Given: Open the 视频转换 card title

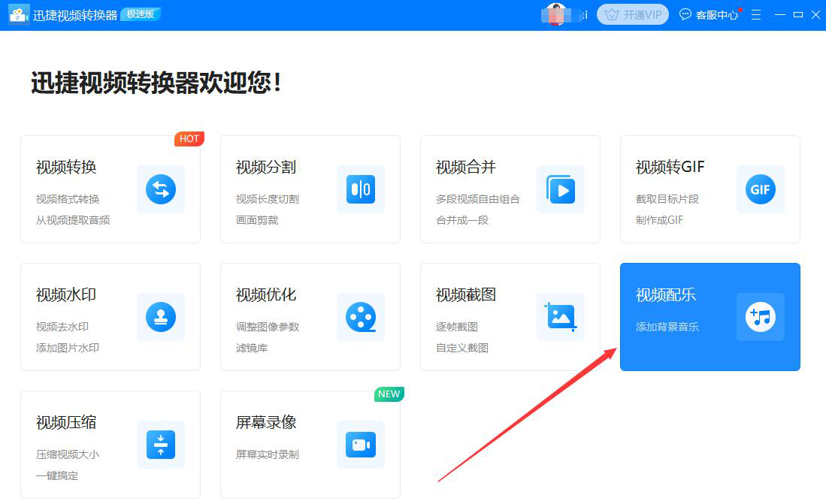Looking at the screenshot, I should [x=66, y=167].
